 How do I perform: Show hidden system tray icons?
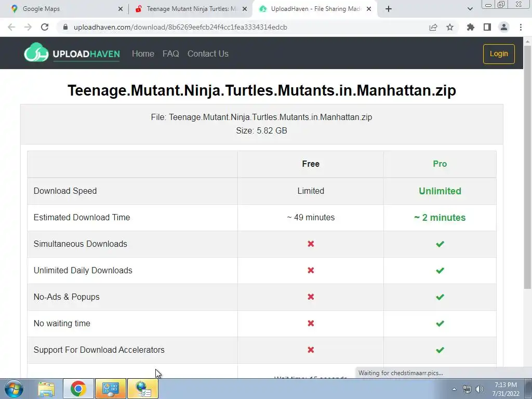[454, 389]
